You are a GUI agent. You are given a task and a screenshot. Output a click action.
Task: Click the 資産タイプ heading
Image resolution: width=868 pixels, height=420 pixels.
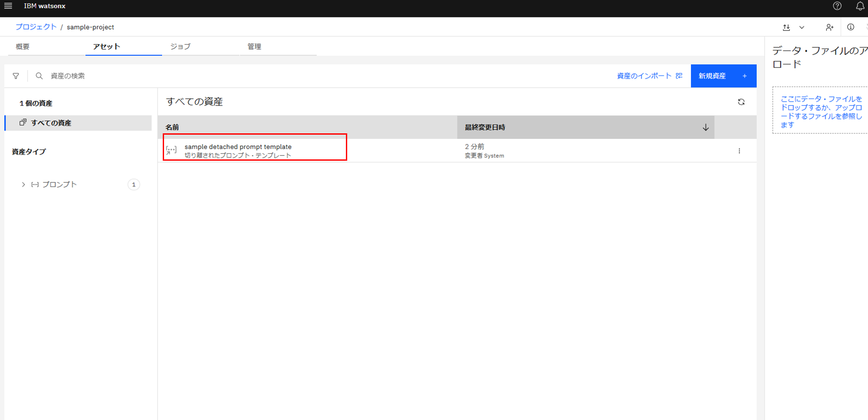29,152
